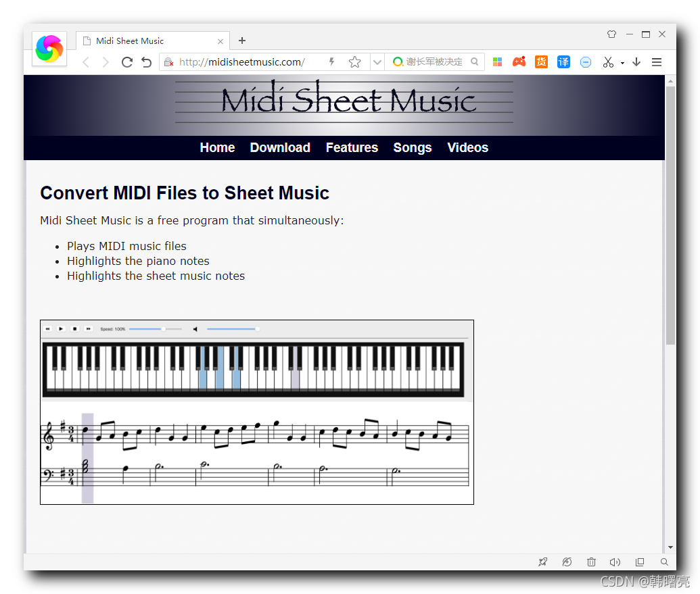700x594 pixels.
Task: Take a screenshot with the scissors tool
Action: (607, 61)
